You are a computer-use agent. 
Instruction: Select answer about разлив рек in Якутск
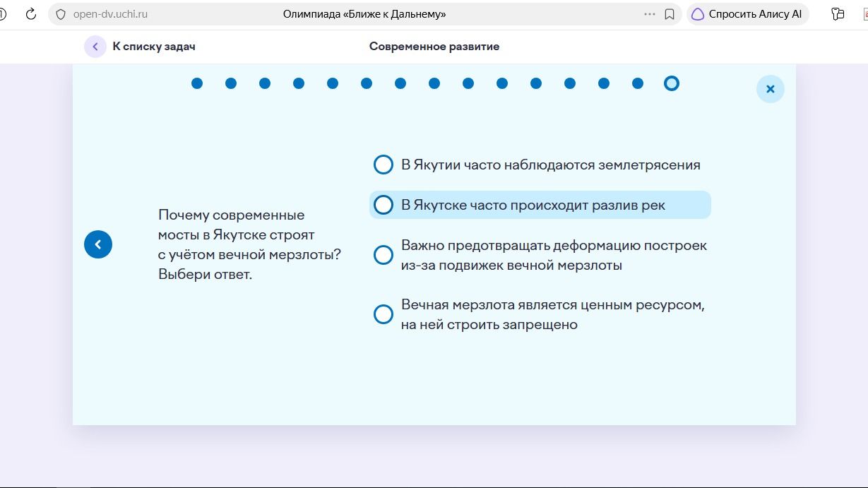pyautogui.click(x=540, y=205)
